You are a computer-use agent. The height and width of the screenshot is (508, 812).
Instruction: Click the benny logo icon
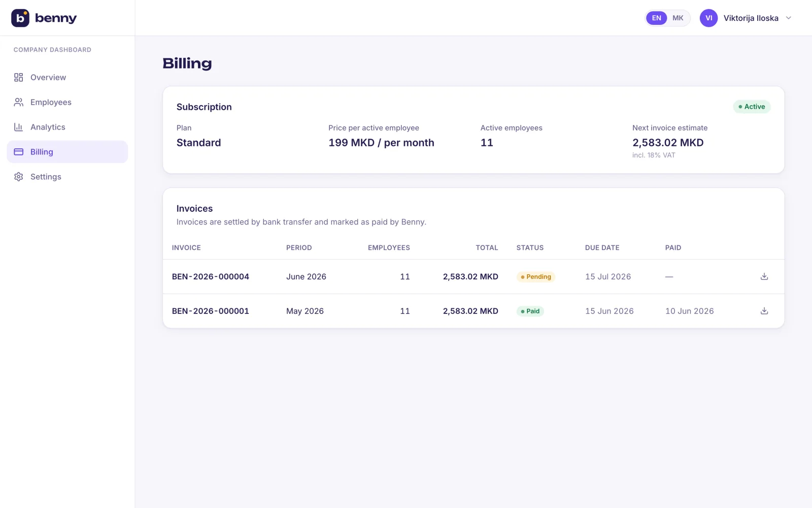point(20,18)
